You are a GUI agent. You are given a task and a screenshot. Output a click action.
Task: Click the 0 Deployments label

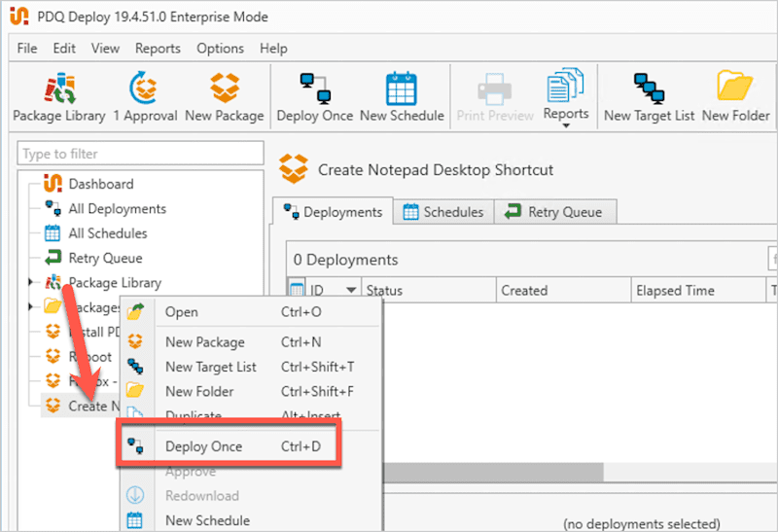pyautogui.click(x=345, y=260)
